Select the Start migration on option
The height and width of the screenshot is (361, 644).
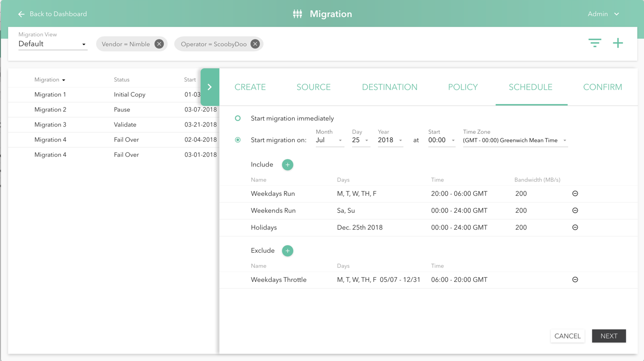coord(238,140)
